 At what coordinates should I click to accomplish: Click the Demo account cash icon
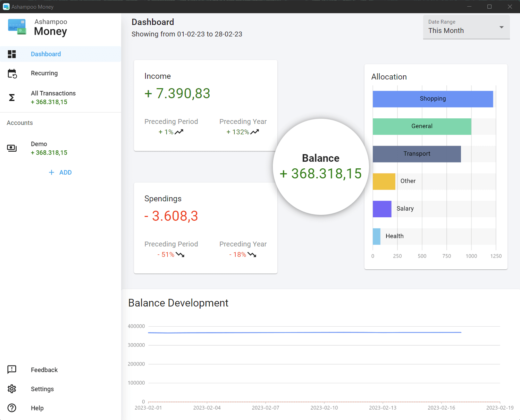12,148
